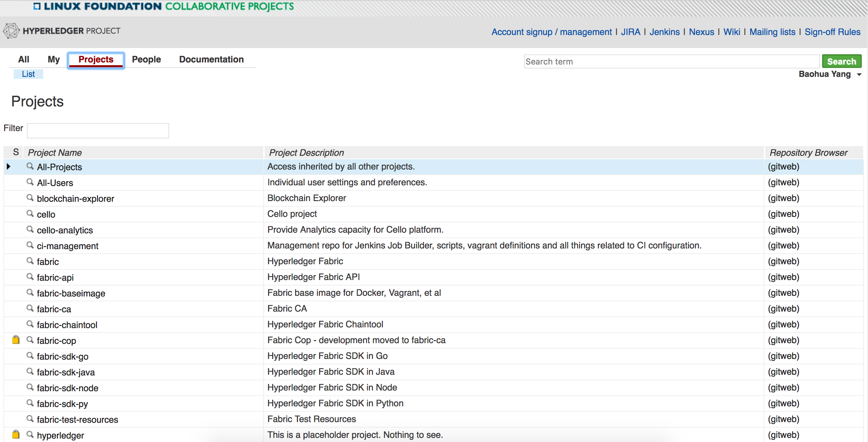This screenshot has height=442, width=868.
Task: Click 'Fabric Test Resources' description text
Action: (312, 419)
